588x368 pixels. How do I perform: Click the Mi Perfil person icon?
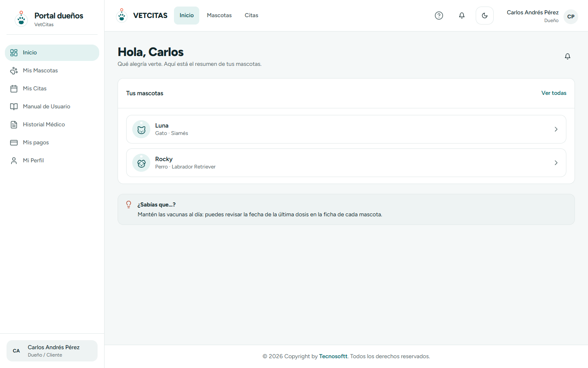14,161
